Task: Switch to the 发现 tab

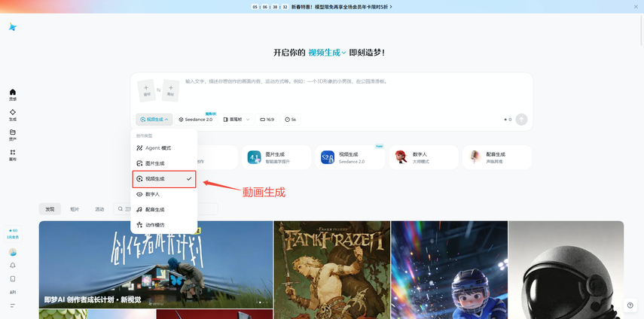Action: (50, 209)
